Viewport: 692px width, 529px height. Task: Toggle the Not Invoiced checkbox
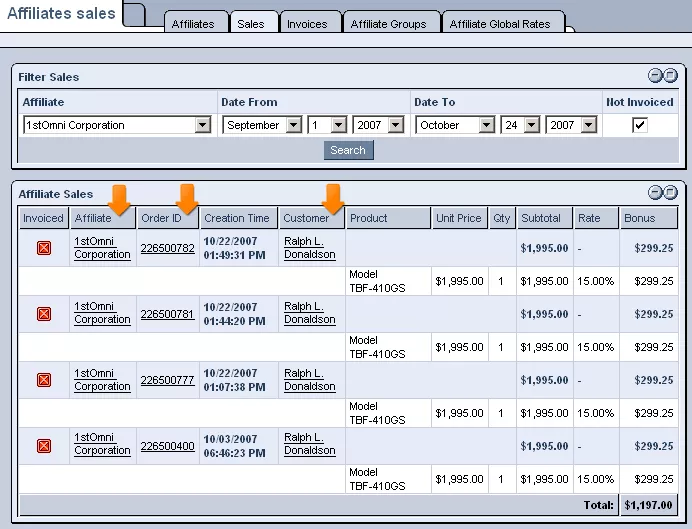[639, 125]
